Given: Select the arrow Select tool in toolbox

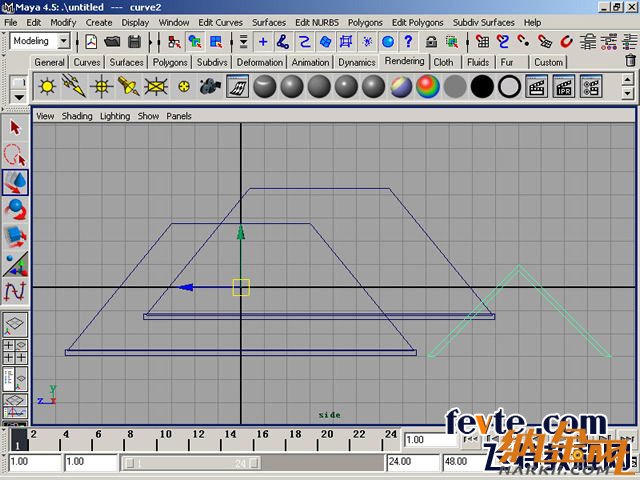Looking at the screenshot, I should 15,128.
